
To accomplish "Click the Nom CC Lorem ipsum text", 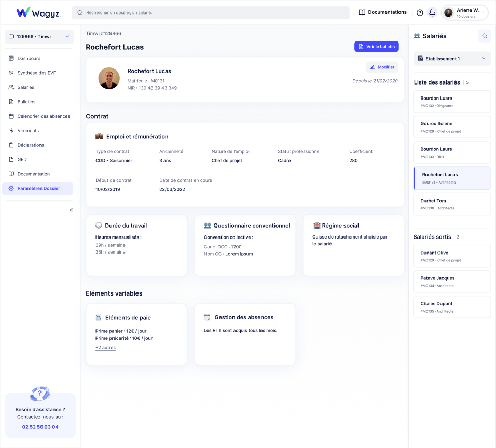I will tap(228, 254).
